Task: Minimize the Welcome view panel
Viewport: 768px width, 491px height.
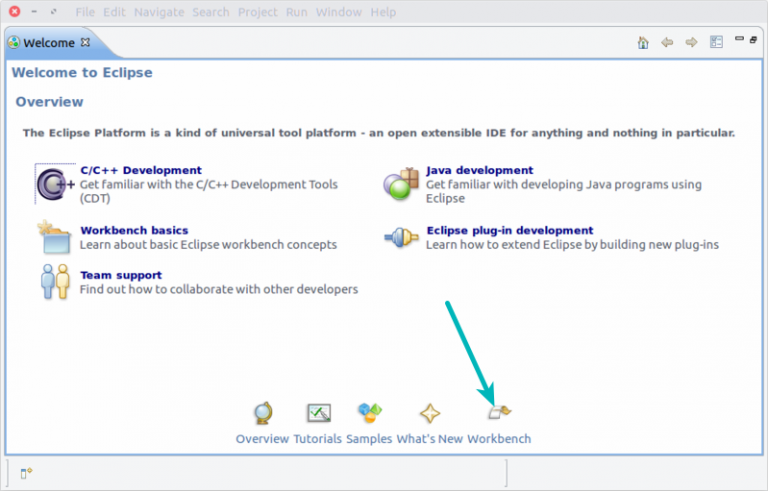Action: [738, 40]
